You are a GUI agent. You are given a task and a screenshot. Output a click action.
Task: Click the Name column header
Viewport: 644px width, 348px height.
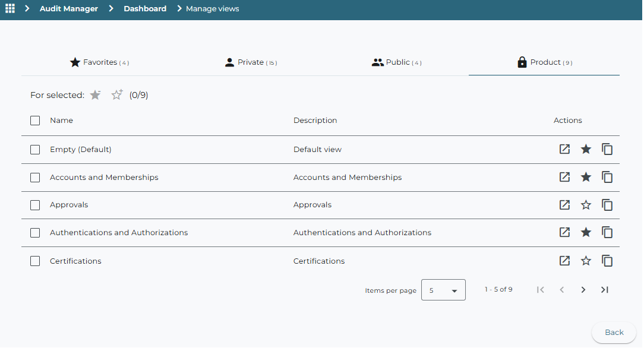[62, 120]
